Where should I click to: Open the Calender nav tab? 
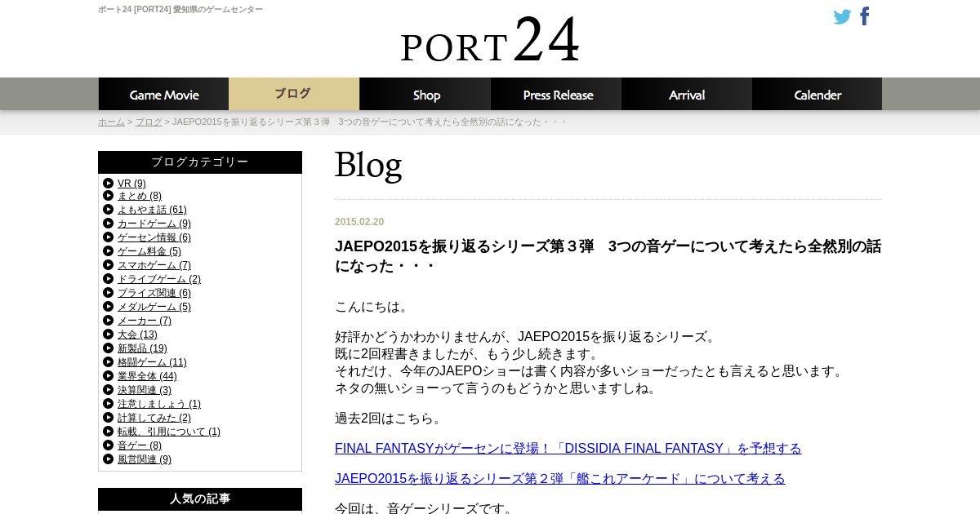(817, 94)
